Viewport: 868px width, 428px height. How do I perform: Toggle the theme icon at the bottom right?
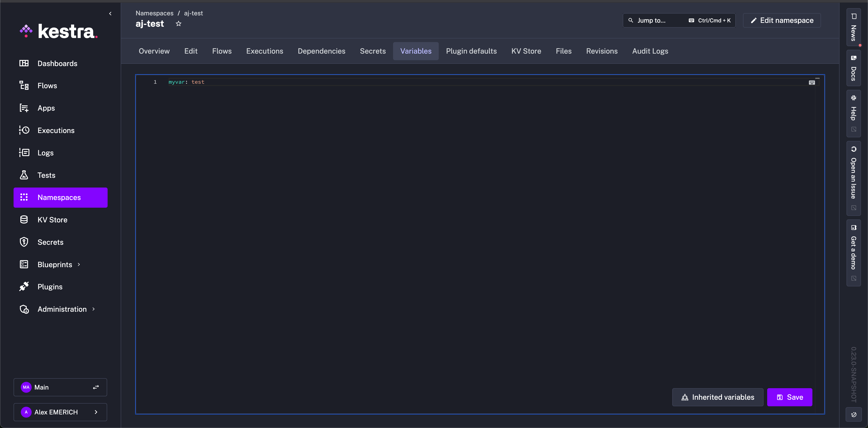click(854, 414)
